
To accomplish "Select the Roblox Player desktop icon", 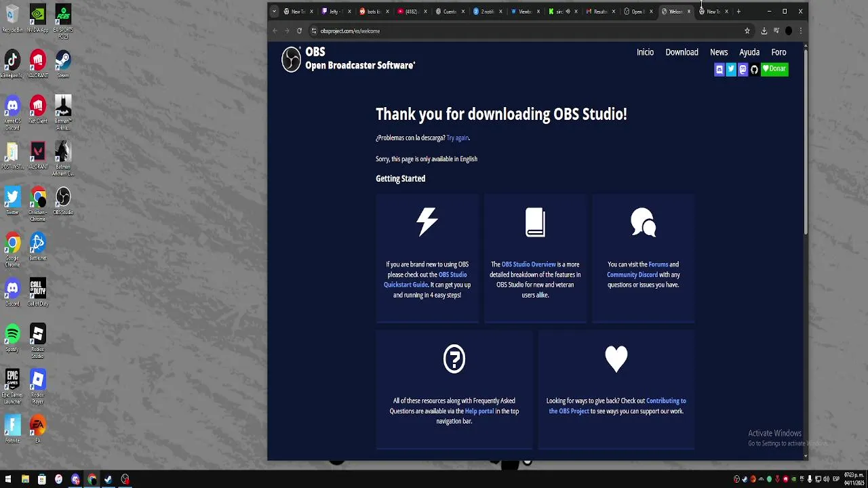I will point(37,386).
